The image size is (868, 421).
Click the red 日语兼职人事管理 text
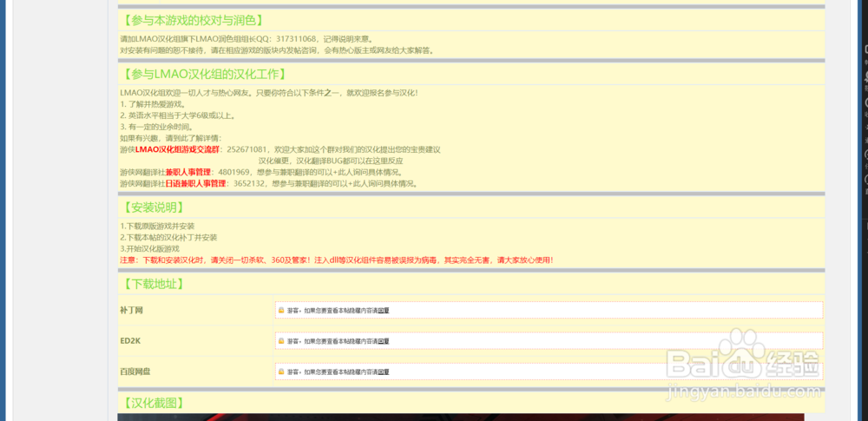195,183
